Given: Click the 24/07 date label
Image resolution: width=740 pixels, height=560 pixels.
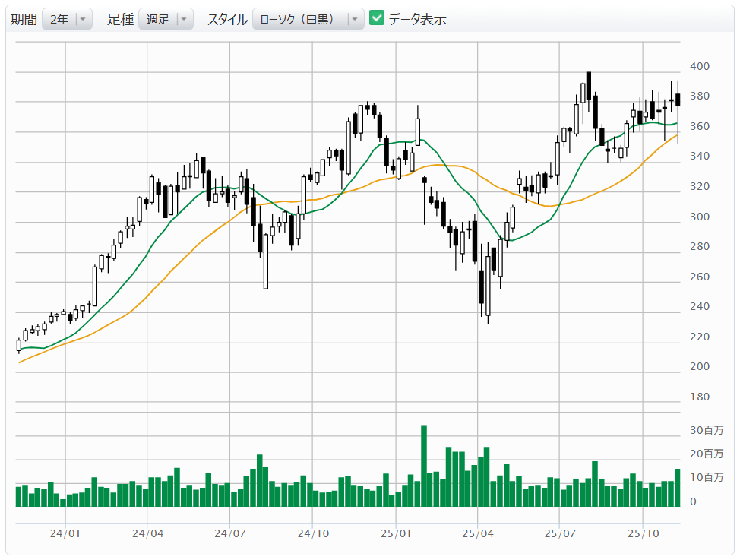Looking at the screenshot, I should [229, 533].
